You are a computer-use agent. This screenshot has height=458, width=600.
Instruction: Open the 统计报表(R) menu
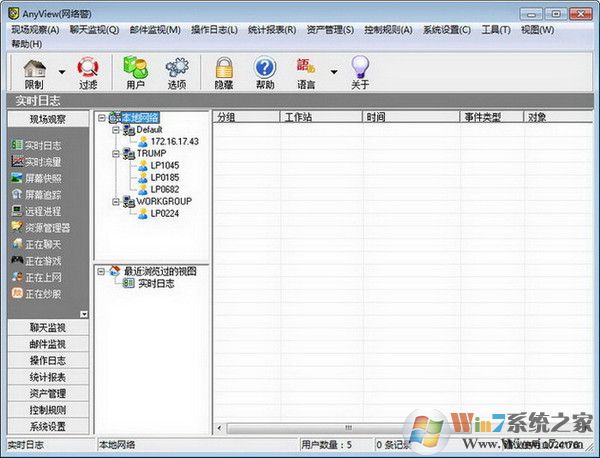pos(272,30)
